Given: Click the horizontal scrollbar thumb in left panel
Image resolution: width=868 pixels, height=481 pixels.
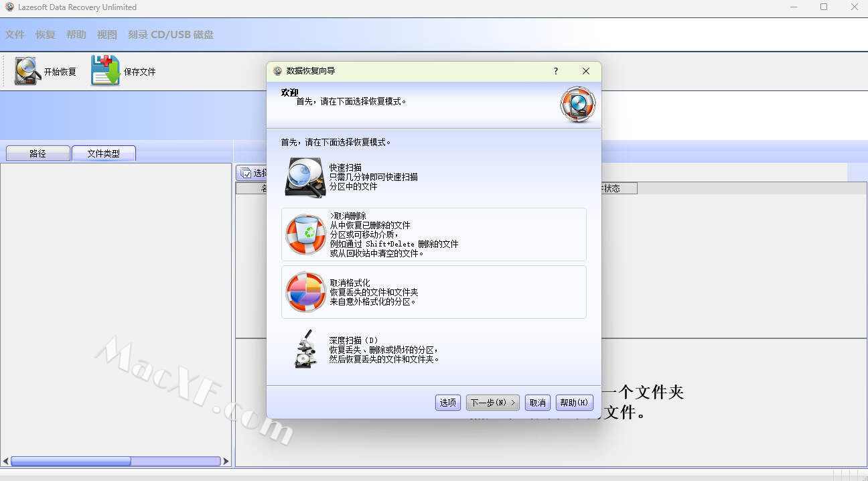Looking at the screenshot, I should 71,461.
